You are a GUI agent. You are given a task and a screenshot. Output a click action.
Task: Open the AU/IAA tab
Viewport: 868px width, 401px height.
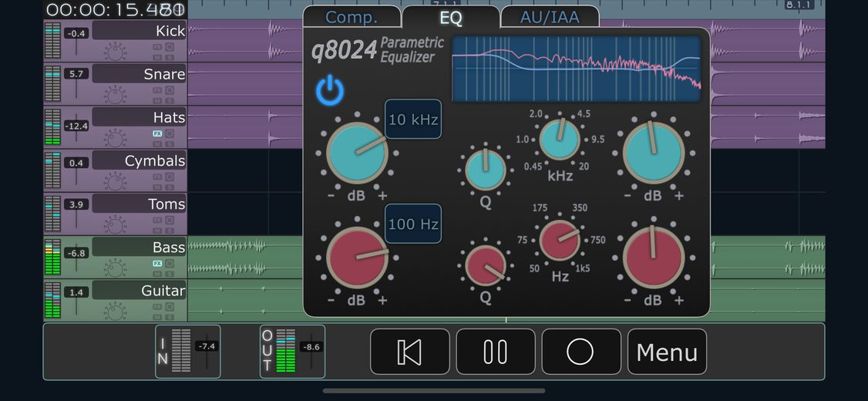click(550, 17)
